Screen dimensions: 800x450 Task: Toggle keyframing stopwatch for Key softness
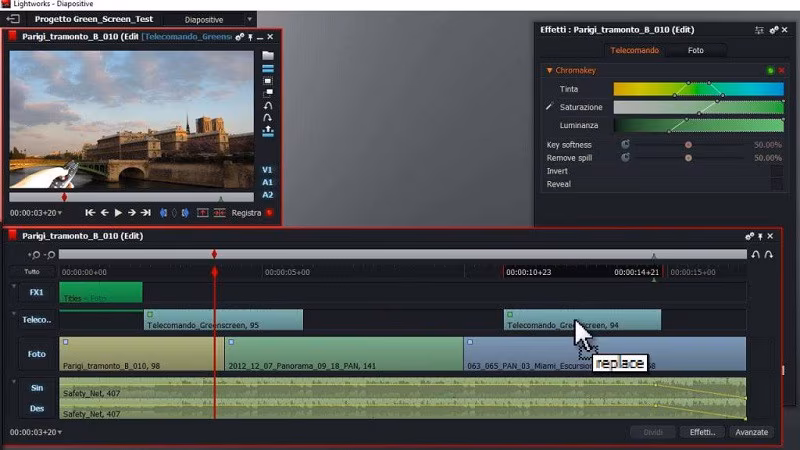click(625, 144)
